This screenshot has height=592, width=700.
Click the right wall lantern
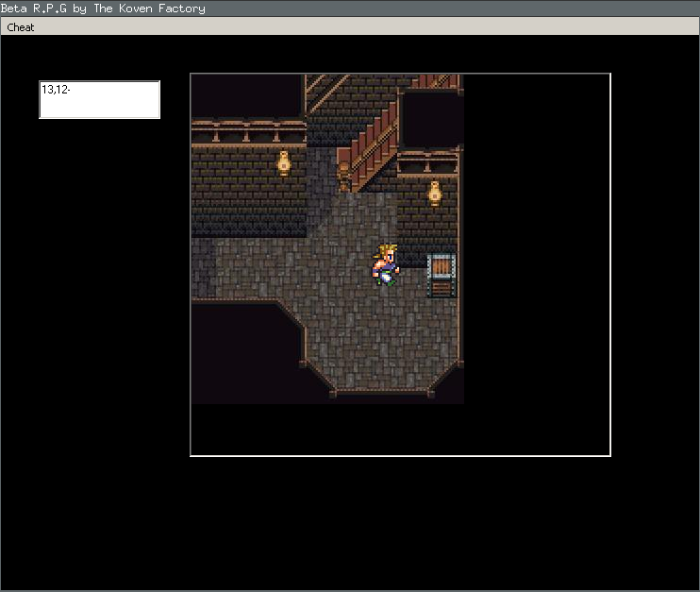tap(434, 193)
